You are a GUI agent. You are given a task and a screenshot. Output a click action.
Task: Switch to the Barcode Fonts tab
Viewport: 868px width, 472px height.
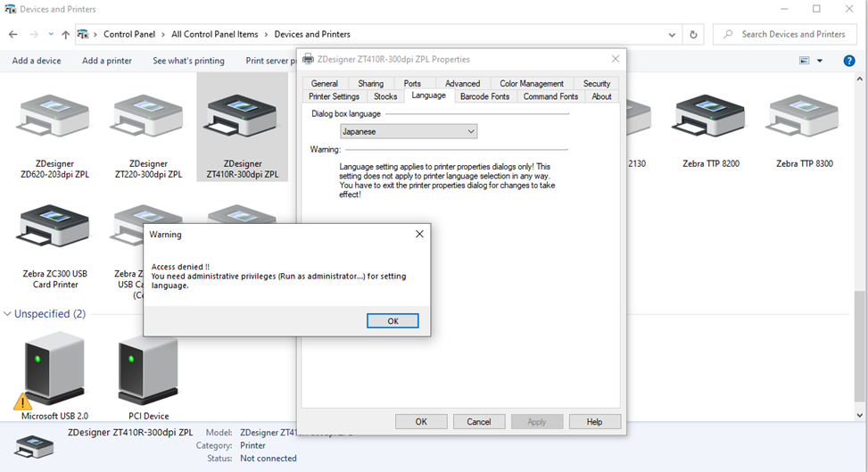484,96
